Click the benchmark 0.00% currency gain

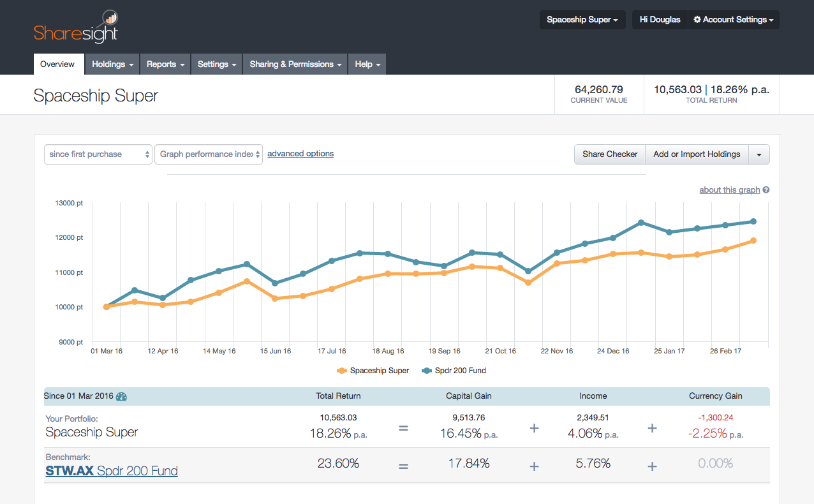pyautogui.click(x=716, y=464)
